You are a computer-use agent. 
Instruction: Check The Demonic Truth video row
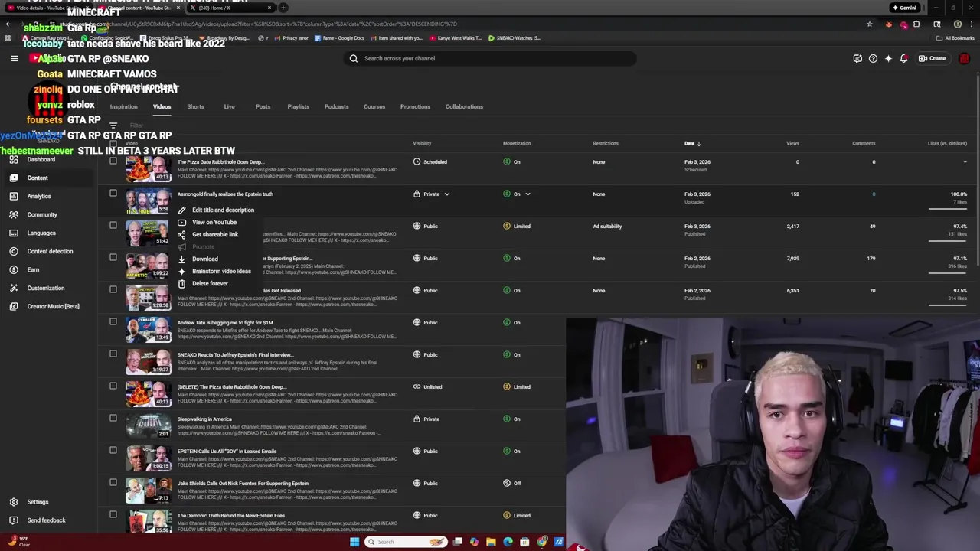tap(113, 514)
